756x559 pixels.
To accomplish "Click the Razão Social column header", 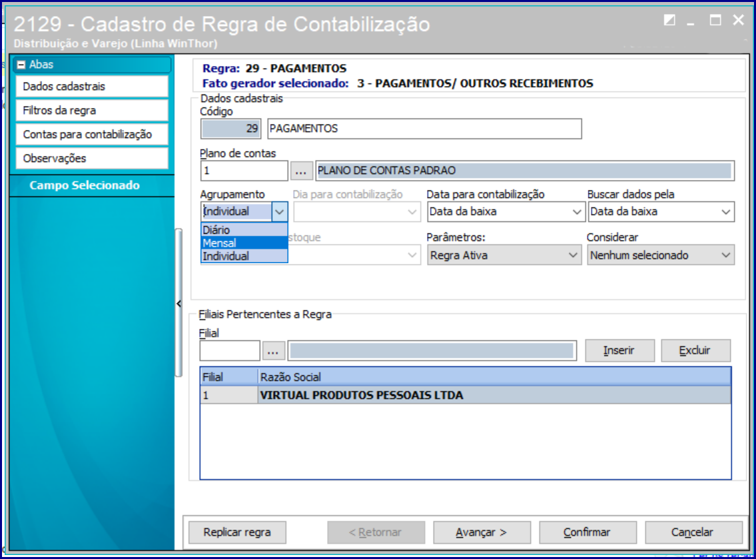I will (x=494, y=376).
